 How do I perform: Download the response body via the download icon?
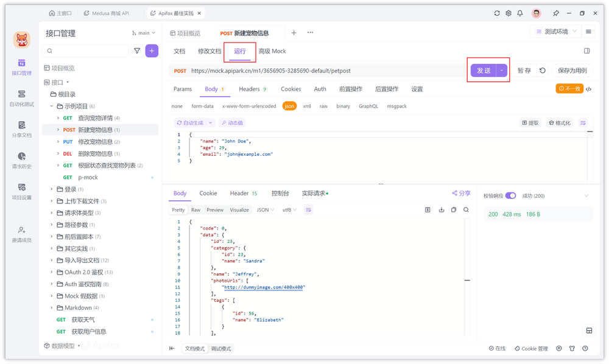pyautogui.click(x=442, y=209)
